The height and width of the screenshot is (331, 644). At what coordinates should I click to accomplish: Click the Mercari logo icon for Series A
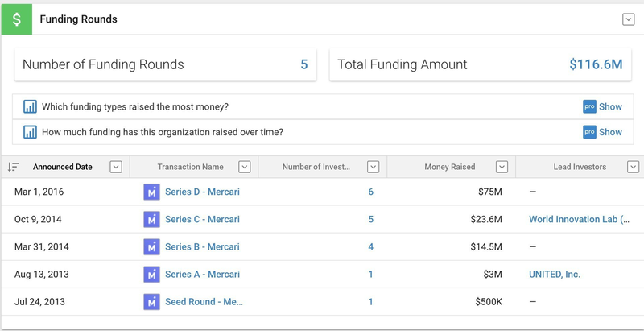pyautogui.click(x=151, y=274)
